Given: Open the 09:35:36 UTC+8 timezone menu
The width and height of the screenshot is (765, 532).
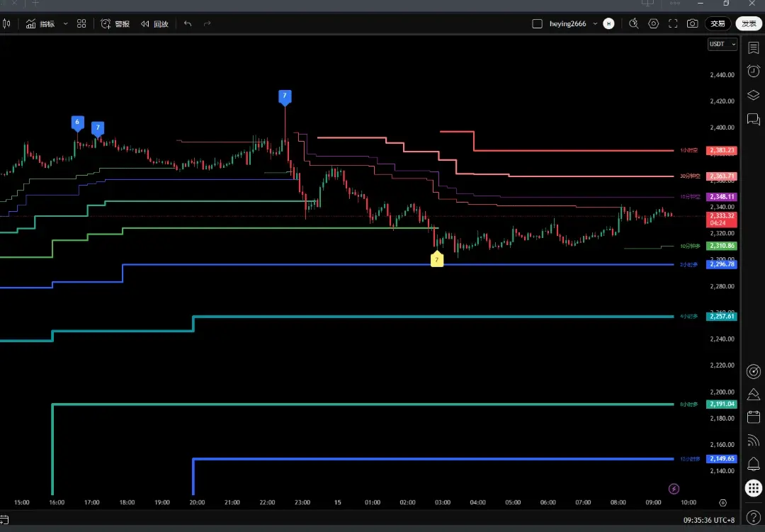Looking at the screenshot, I should 709,520.
